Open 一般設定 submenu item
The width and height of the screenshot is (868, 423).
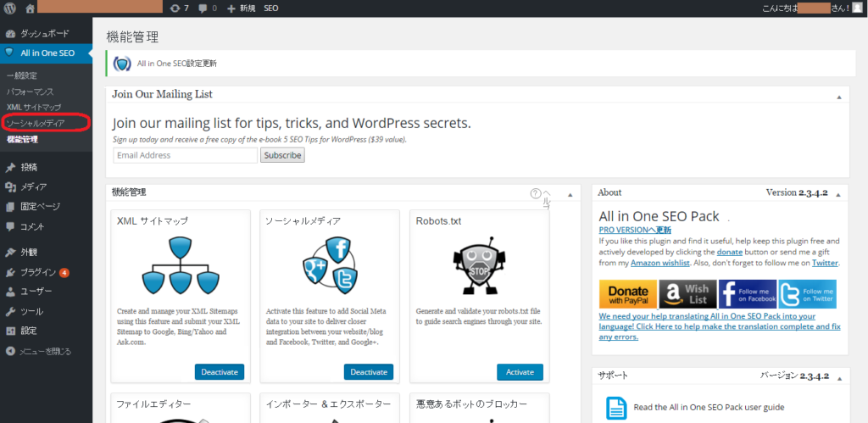[x=22, y=75]
